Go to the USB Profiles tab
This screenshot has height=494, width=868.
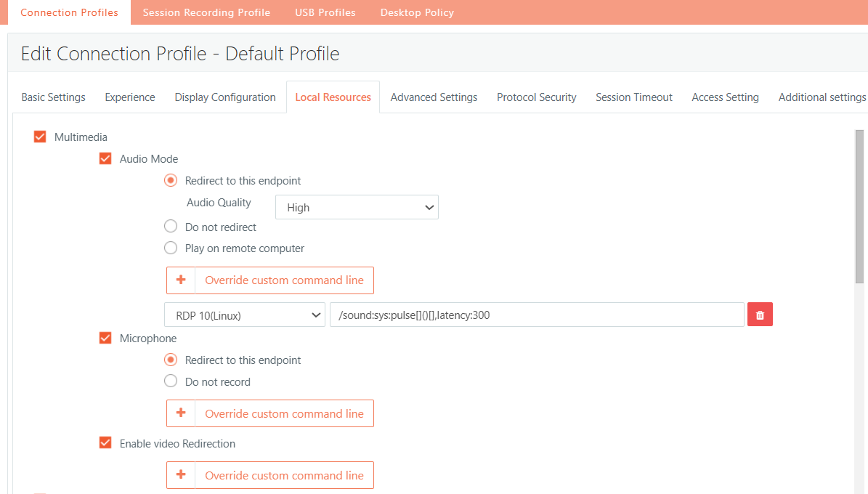click(x=325, y=12)
